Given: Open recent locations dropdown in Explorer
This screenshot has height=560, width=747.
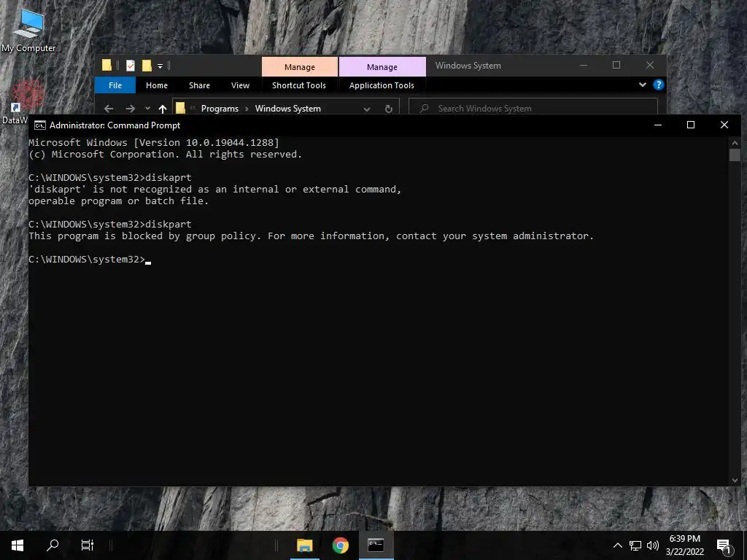Looking at the screenshot, I should pos(147,109).
